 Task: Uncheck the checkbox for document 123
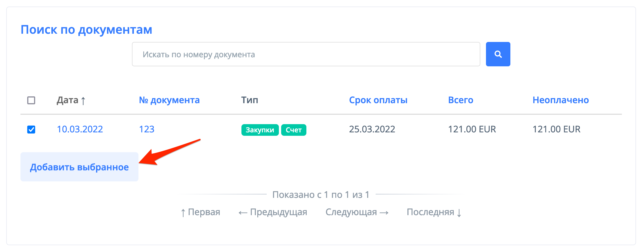coord(31,130)
